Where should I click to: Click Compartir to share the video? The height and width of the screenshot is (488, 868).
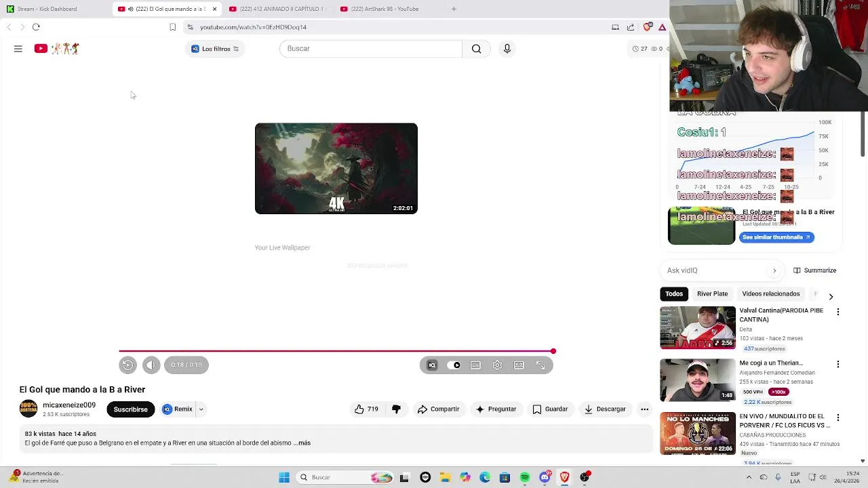click(x=438, y=409)
